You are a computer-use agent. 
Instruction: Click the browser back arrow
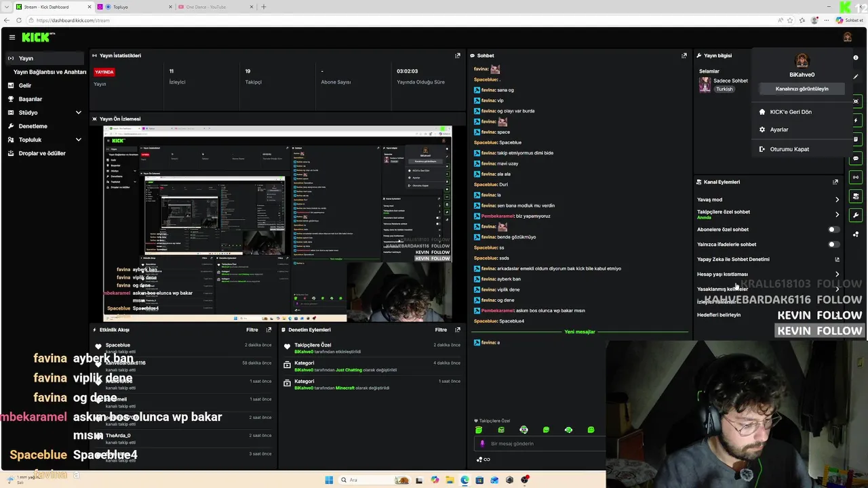point(7,20)
